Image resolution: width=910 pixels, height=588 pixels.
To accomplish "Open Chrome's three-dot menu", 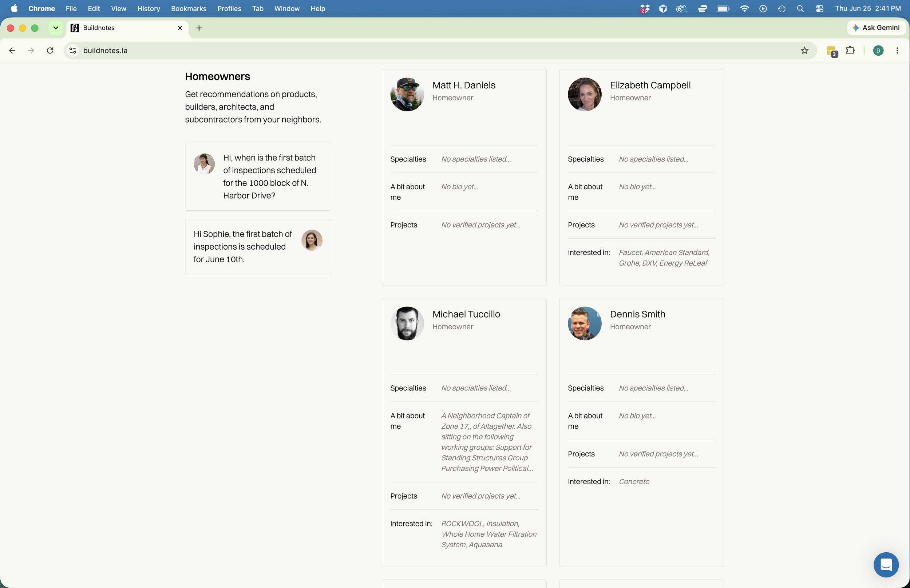I will (x=897, y=51).
